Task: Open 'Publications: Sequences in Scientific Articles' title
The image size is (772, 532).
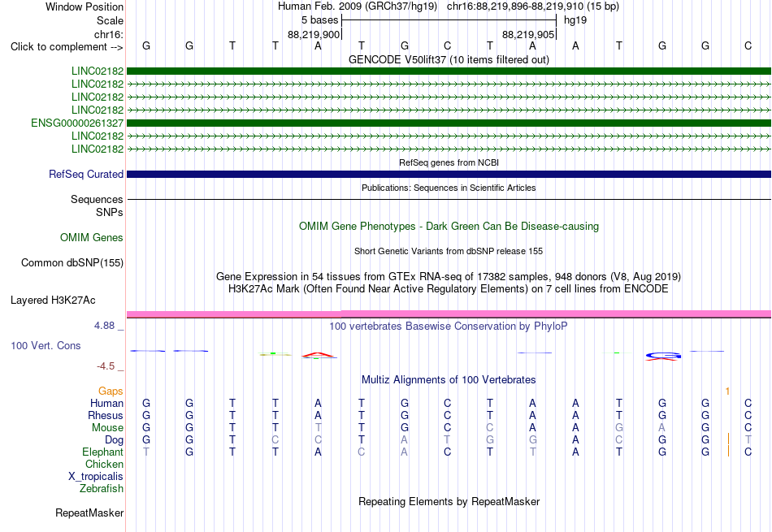Action: point(449,188)
